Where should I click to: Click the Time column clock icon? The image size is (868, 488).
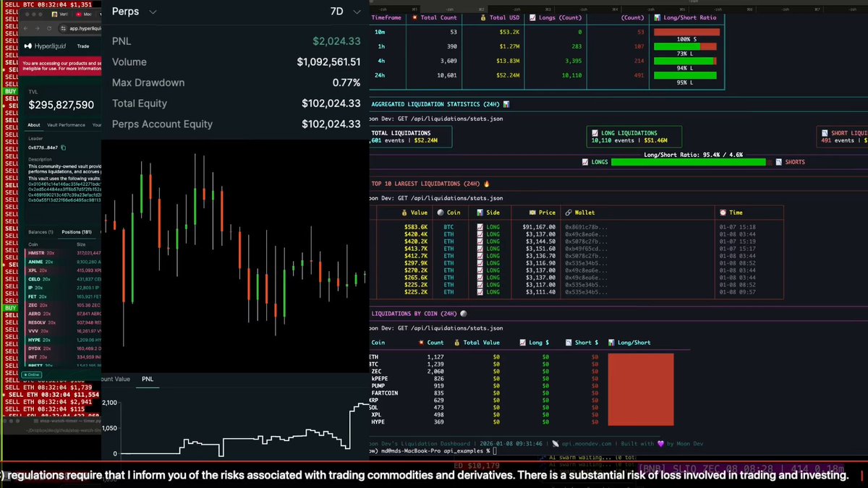click(723, 213)
